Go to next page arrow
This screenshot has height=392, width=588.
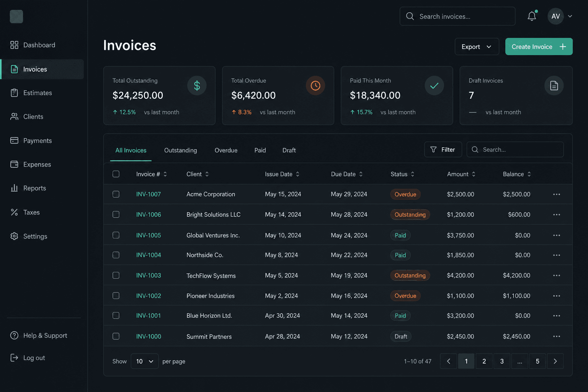[x=555, y=361]
